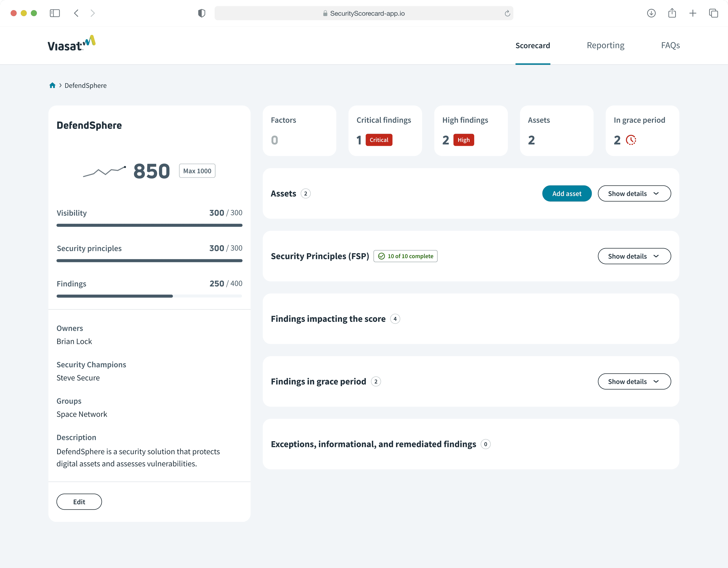
Task: Click the Exceptions count badge 0
Action: pyautogui.click(x=486, y=444)
